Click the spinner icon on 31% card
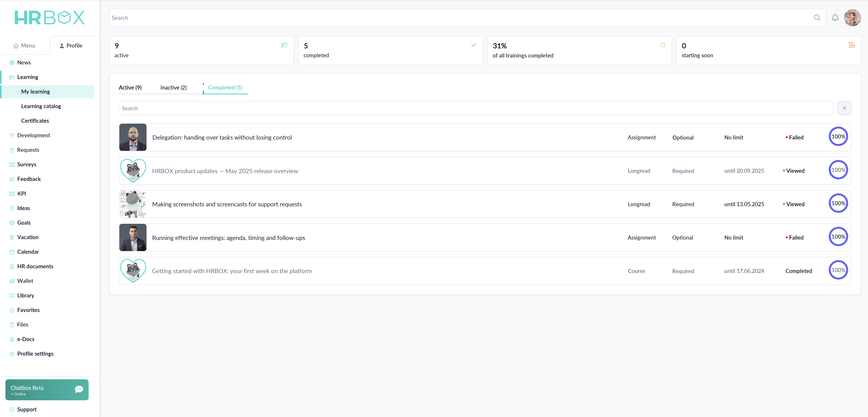The image size is (868, 417). 662,45
